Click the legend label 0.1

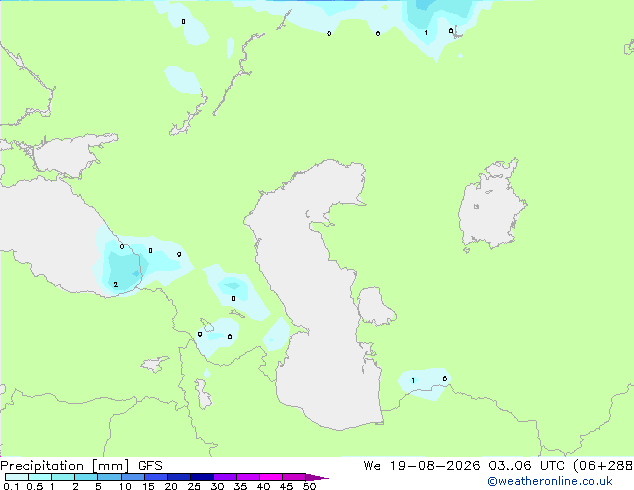11,486
